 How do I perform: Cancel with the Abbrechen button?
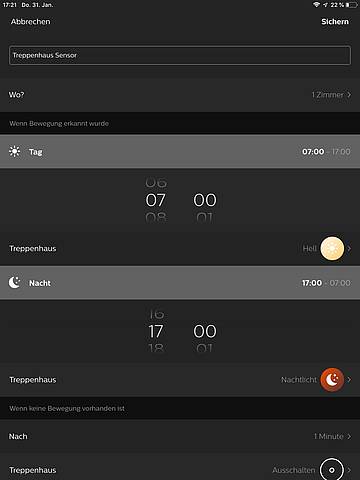coord(30,22)
